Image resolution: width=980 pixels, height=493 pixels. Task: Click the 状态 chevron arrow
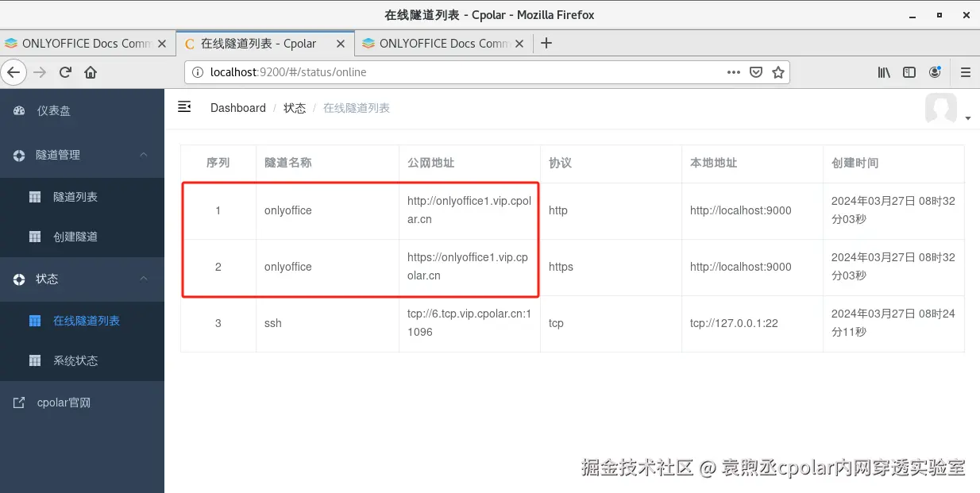[x=144, y=279]
